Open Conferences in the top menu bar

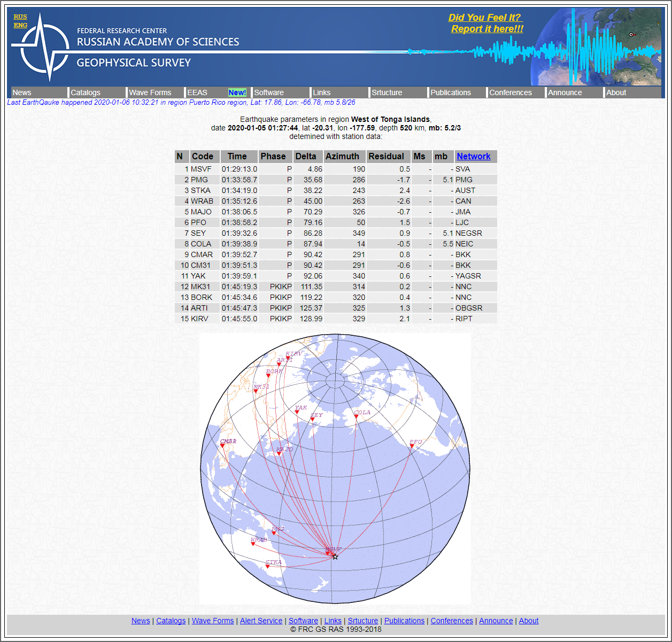point(511,92)
